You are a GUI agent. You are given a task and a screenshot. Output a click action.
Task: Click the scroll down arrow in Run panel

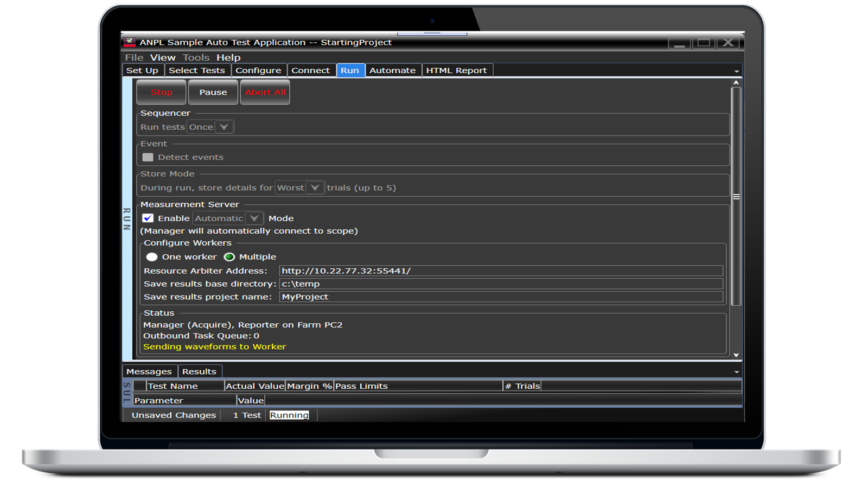(736, 355)
